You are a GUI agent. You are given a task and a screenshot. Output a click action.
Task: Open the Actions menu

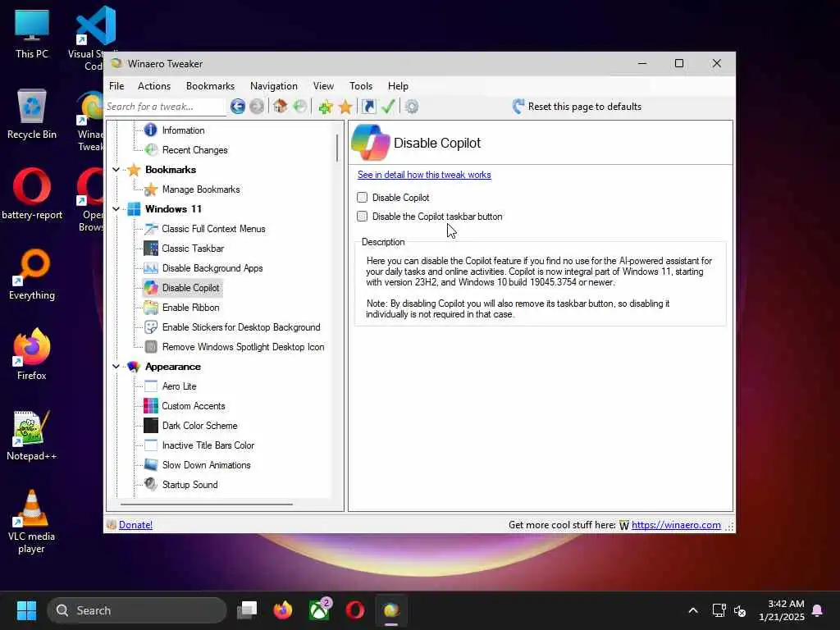coord(153,85)
